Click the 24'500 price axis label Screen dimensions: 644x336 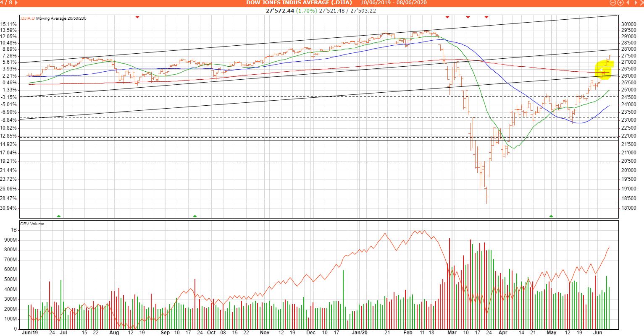[628, 97]
